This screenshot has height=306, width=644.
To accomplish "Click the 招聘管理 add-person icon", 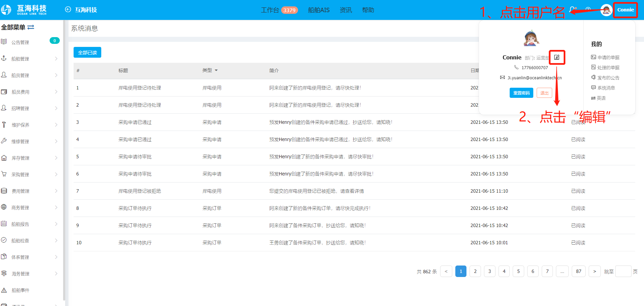I will coord(4,108).
